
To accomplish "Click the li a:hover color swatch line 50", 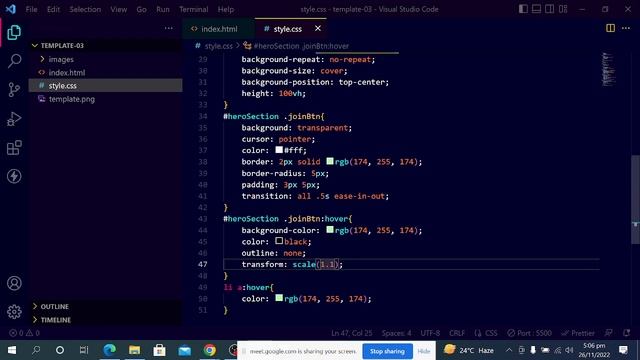I will pyautogui.click(x=279, y=298).
